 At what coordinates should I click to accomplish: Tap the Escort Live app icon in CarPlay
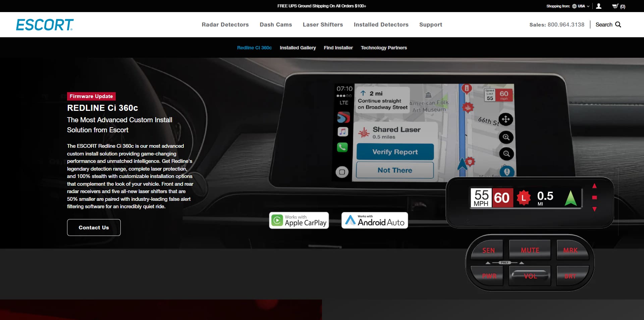(x=343, y=117)
